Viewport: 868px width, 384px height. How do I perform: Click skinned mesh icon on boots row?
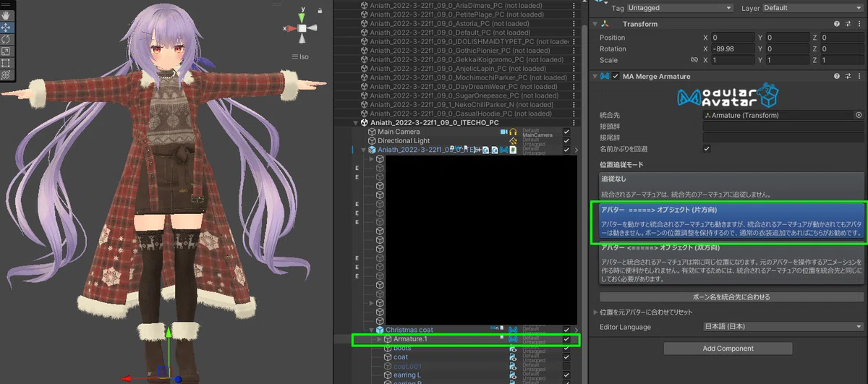513,348
